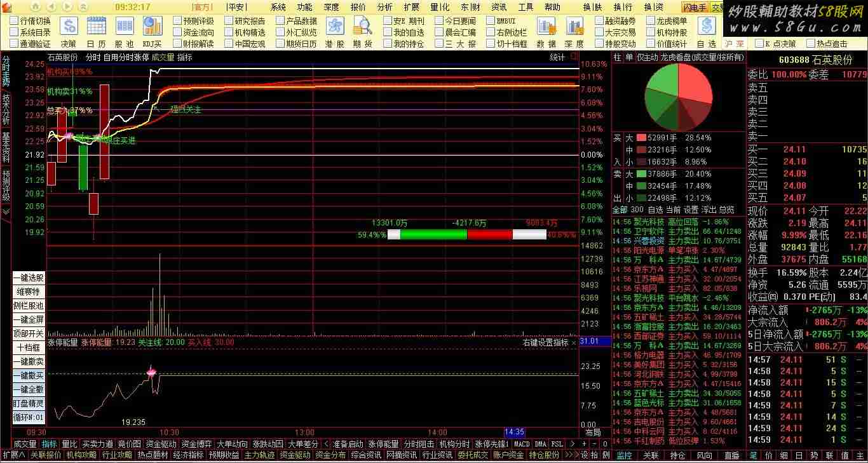
Task: Select the 技术分析 vertical side tab
Action: (6, 110)
